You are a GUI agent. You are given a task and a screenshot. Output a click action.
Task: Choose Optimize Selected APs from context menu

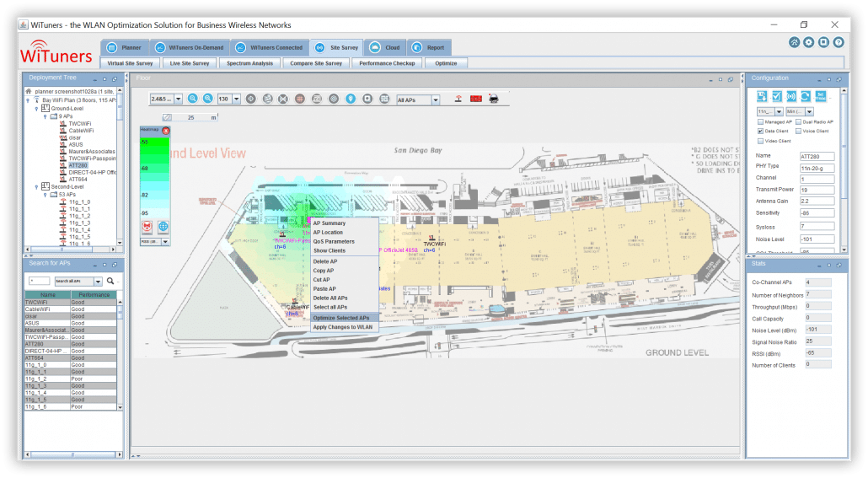(345, 318)
